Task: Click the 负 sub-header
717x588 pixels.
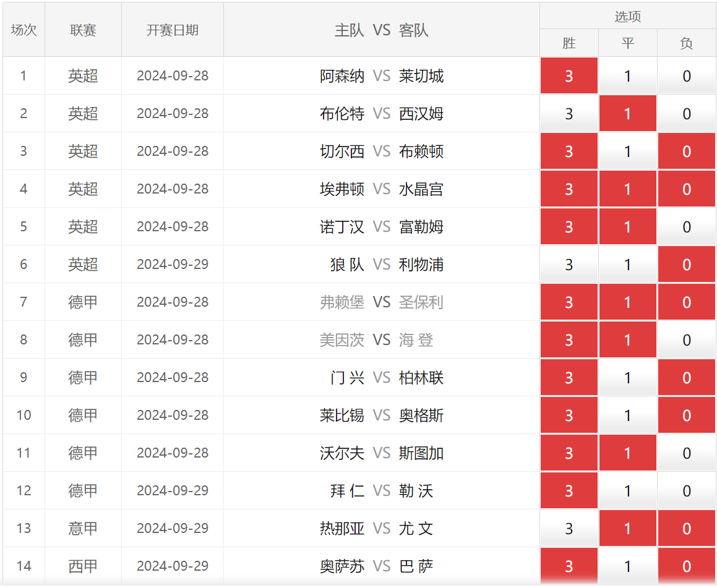Action: pos(686,43)
